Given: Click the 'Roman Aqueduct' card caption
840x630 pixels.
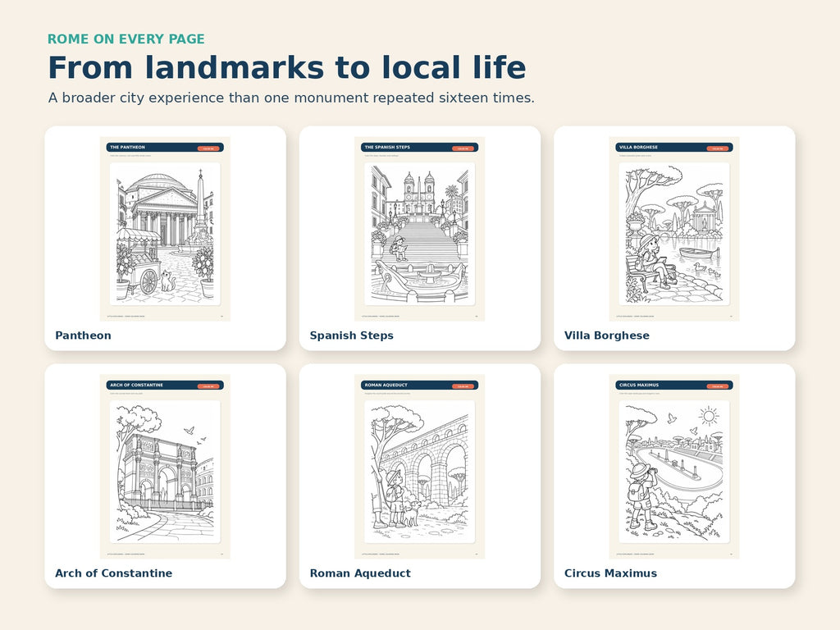Looking at the screenshot, I should 360,573.
